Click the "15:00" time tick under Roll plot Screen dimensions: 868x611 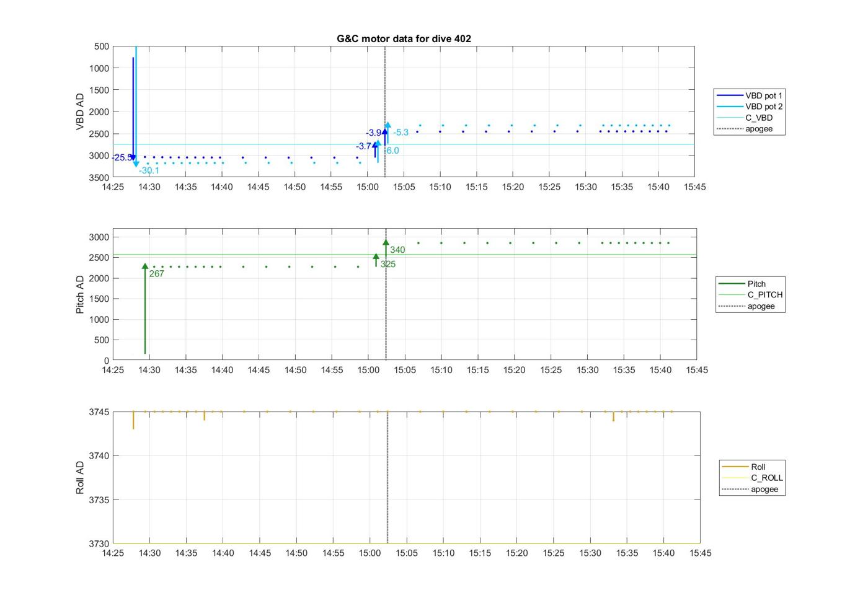point(370,553)
